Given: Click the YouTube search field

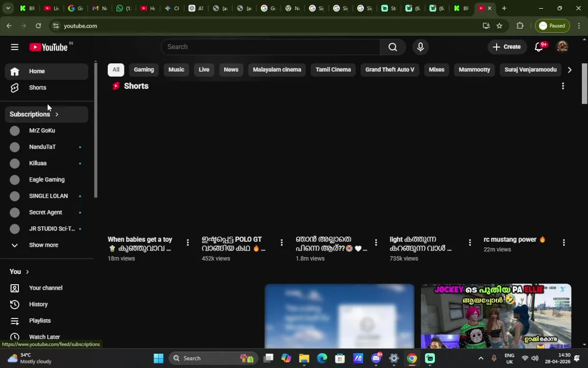Looking at the screenshot, I should click(271, 47).
